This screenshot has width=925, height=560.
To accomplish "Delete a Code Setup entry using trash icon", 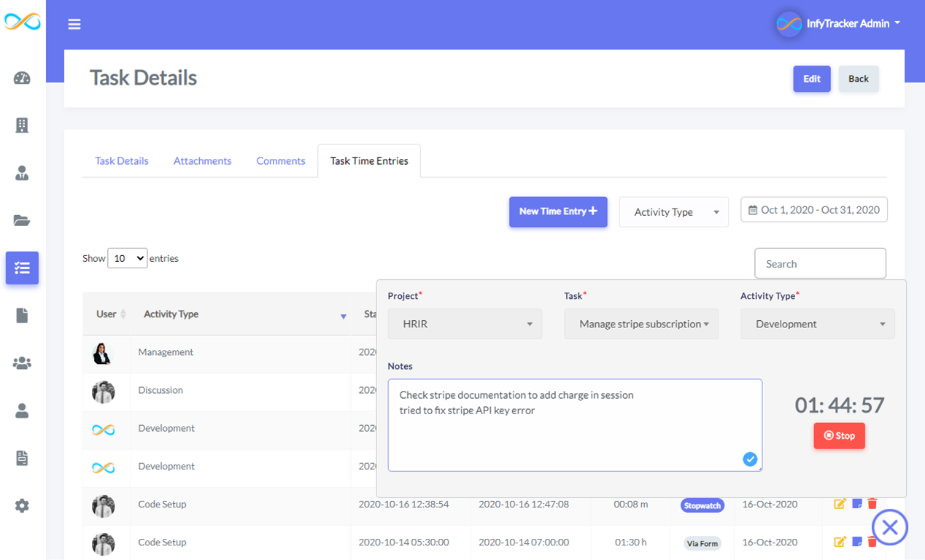I will point(873,503).
